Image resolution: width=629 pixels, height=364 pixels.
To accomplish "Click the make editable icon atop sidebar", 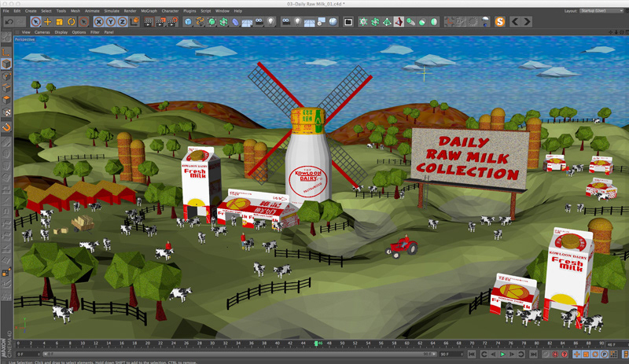I will coord(6,37).
